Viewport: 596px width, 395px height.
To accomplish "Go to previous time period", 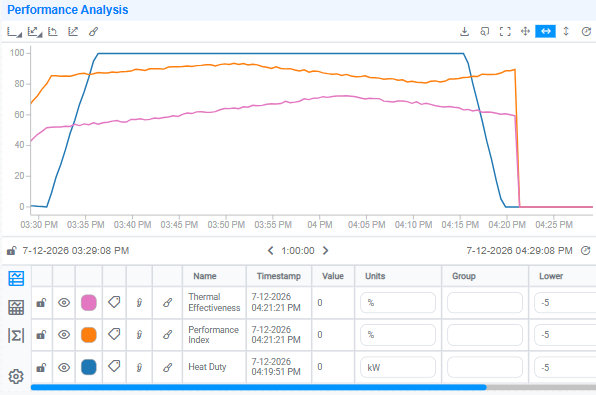I will point(270,251).
